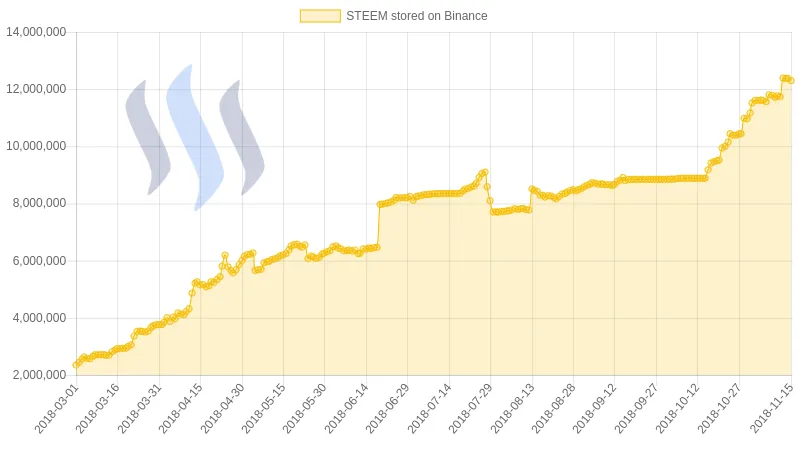The image size is (798, 450).
Task: Click the 2018-04-15 x-axis date label
Action: [x=180, y=408]
